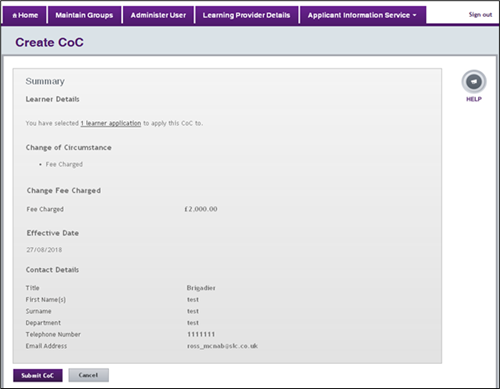
Task: Sign out of the portal
Action: click(480, 15)
